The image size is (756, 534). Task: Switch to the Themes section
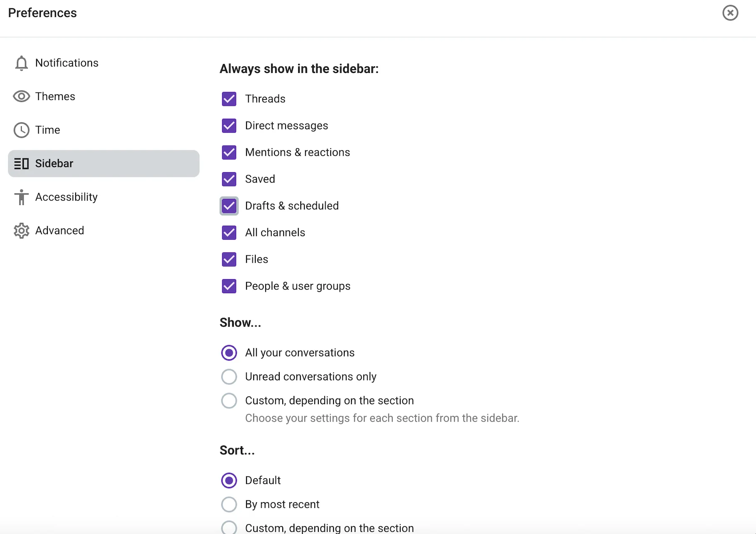click(55, 97)
